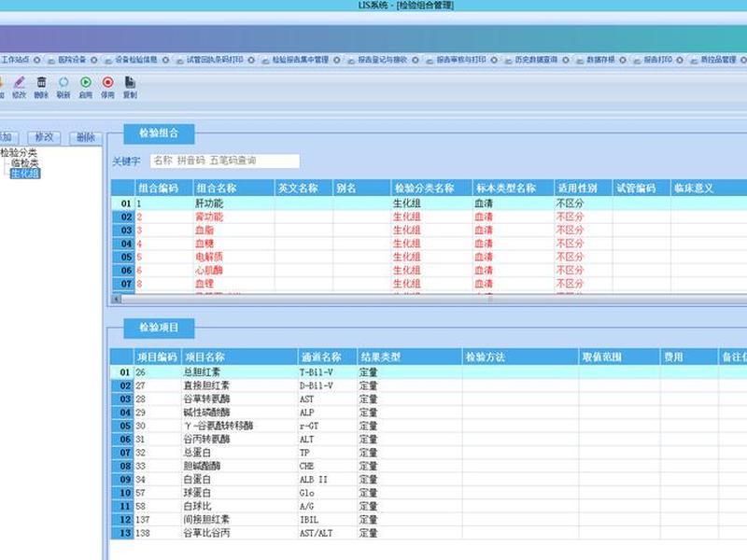Switch to the 设备检验信息 tab
The width and height of the screenshot is (747, 560).
click(135, 60)
